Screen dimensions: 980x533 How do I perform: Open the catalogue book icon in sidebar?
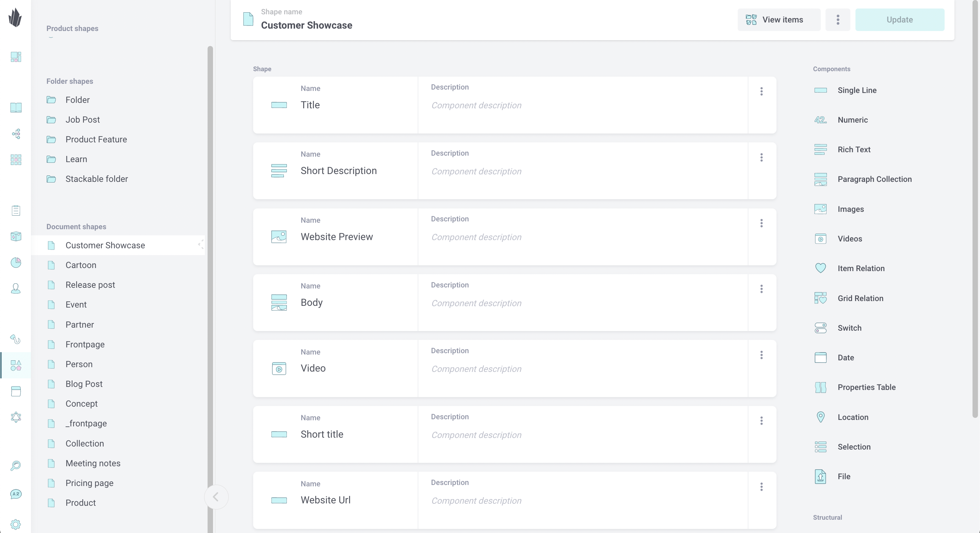click(16, 108)
